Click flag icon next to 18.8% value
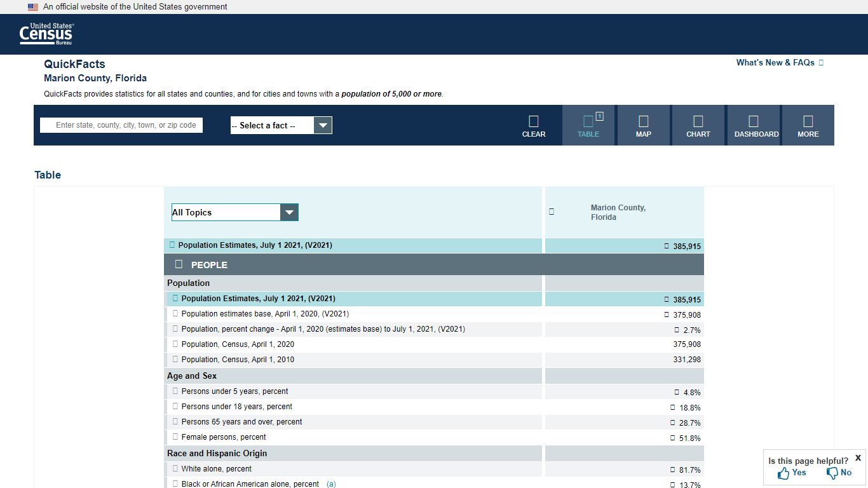Viewport: 868px width, 488px height. [673, 407]
